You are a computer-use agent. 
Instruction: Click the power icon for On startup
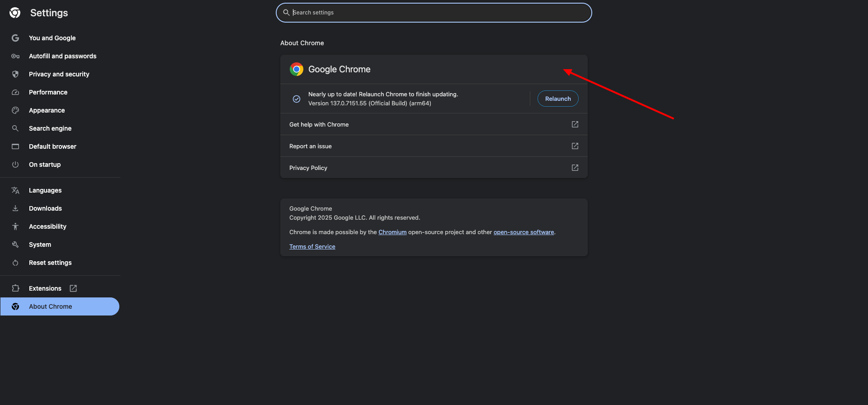pos(15,165)
